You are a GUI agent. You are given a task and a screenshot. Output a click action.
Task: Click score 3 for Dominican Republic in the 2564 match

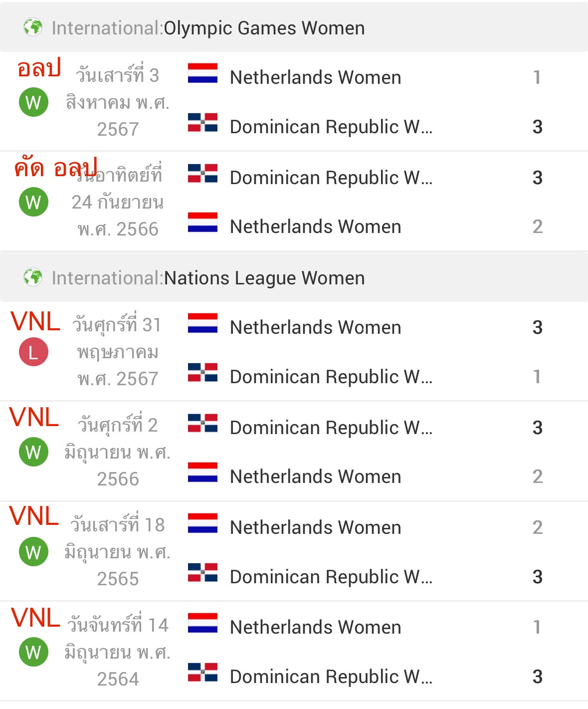(537, 677)
